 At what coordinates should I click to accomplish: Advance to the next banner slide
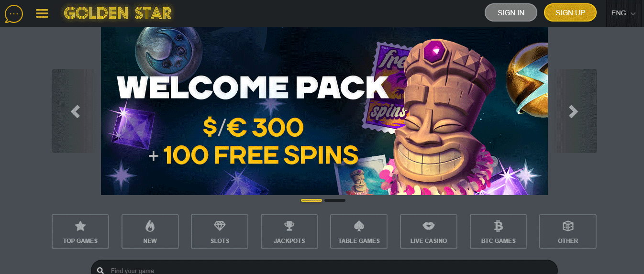573,111
